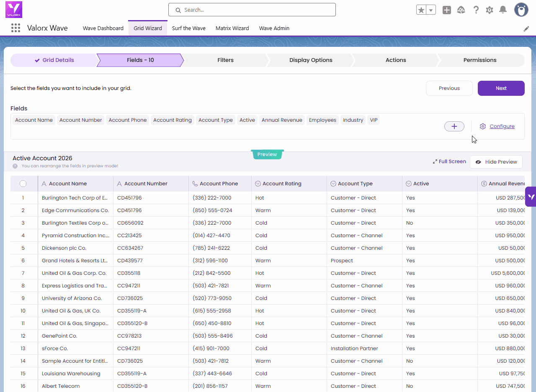Click the user profile avatar
The height and width of the screenshot is (392, 536).
pyautogui.click(x=521, y=10)
